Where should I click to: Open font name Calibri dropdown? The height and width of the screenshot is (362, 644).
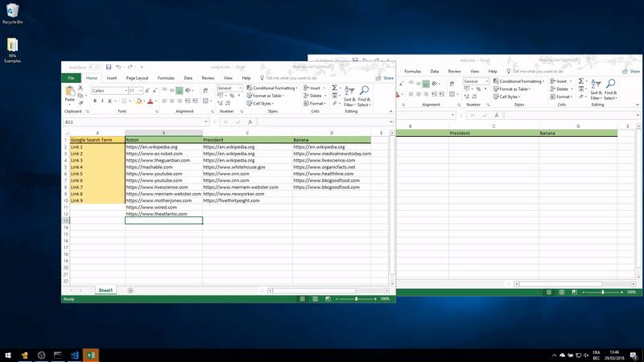(126, 91)
